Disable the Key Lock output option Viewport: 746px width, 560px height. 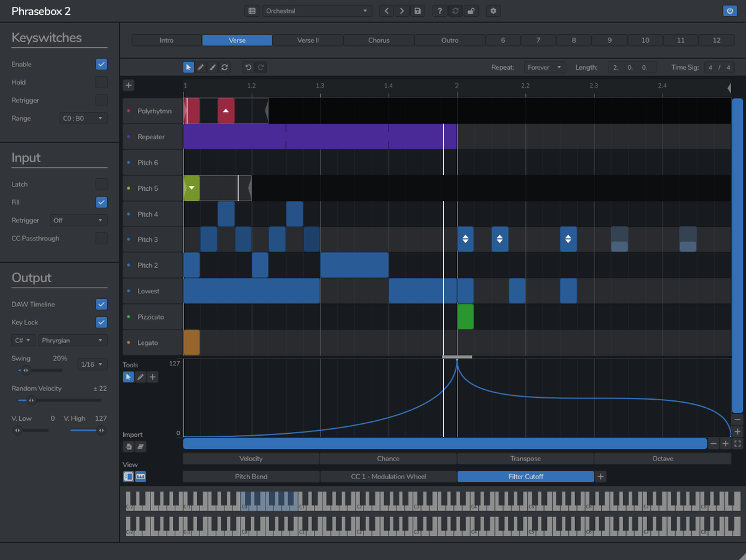coord(101,322)
